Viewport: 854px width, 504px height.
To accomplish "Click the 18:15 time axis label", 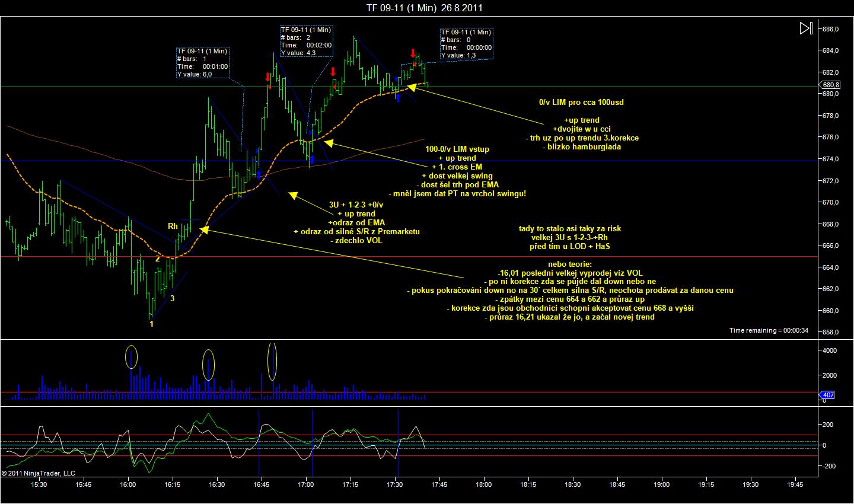I will 528,484.
